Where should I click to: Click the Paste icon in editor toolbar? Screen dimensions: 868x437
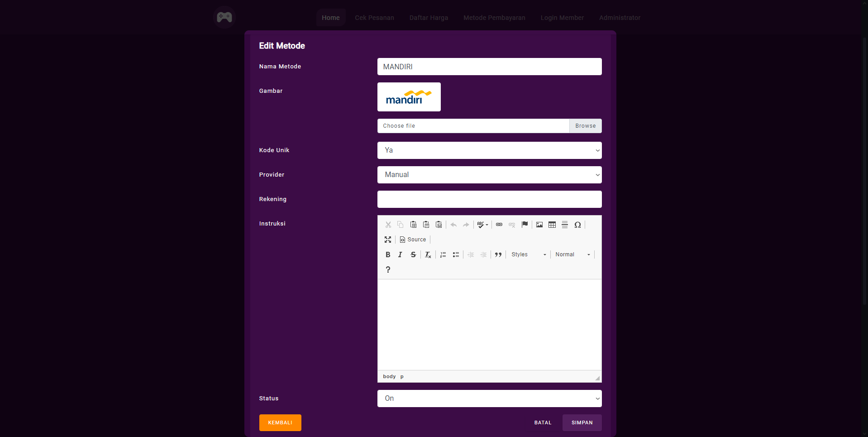pyautogui.click(x=413, y=225)
